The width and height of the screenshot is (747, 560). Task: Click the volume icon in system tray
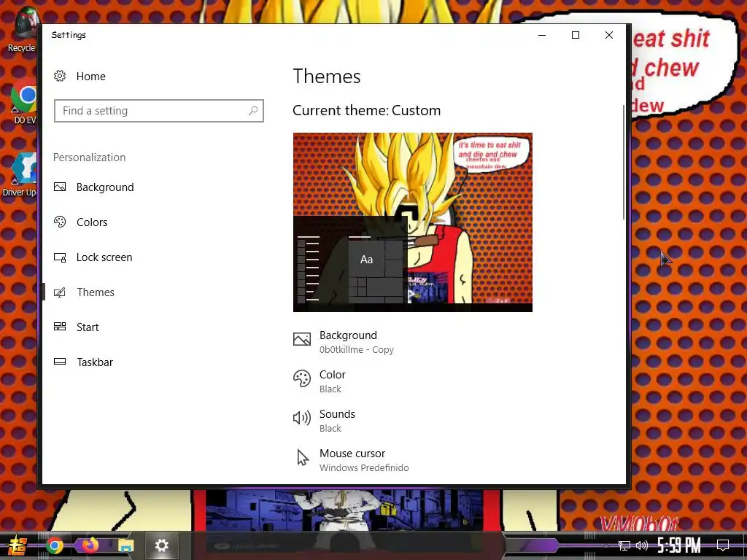642,545
